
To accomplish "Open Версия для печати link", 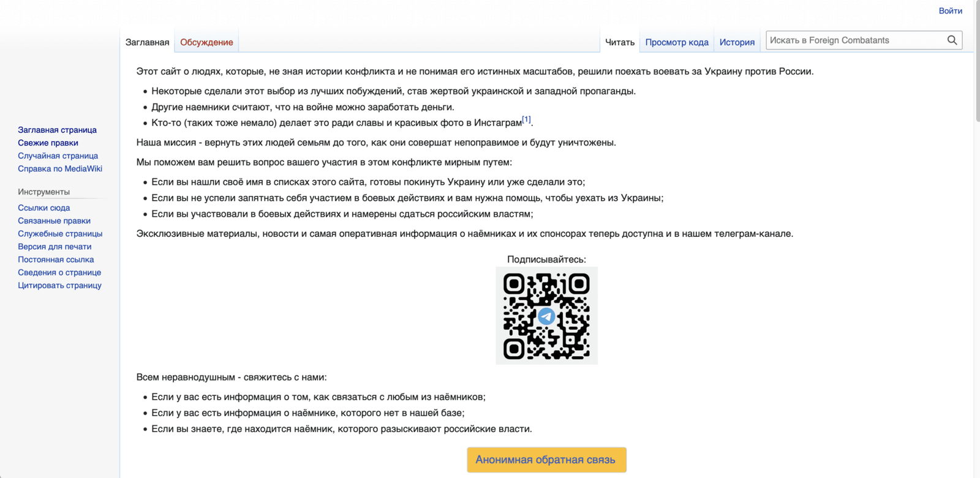I will [55, 246].
